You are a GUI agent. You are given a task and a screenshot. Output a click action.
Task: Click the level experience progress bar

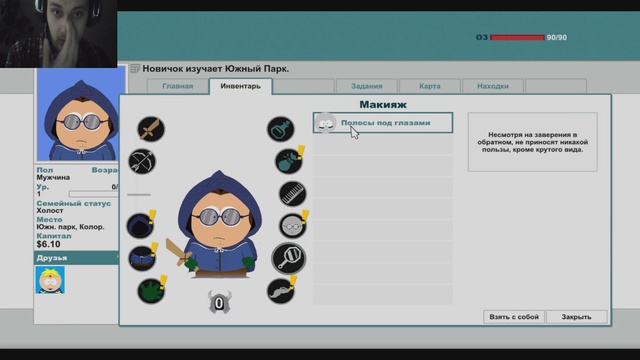(93, 194)
